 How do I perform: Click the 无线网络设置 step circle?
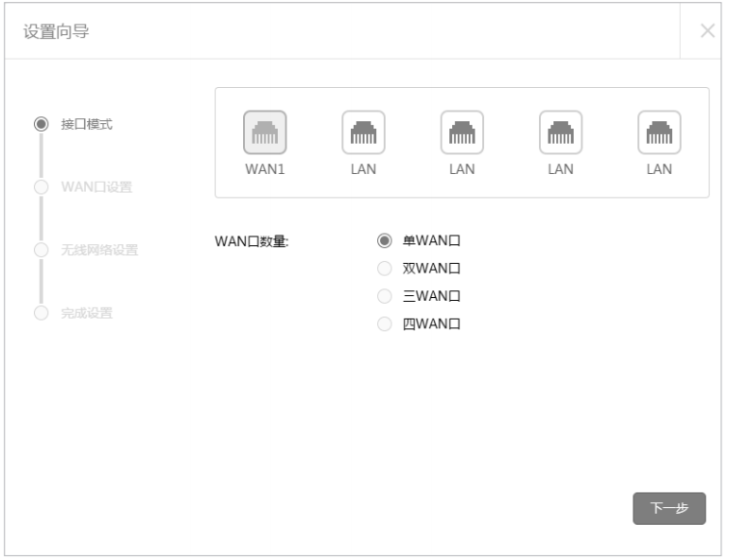42,250
